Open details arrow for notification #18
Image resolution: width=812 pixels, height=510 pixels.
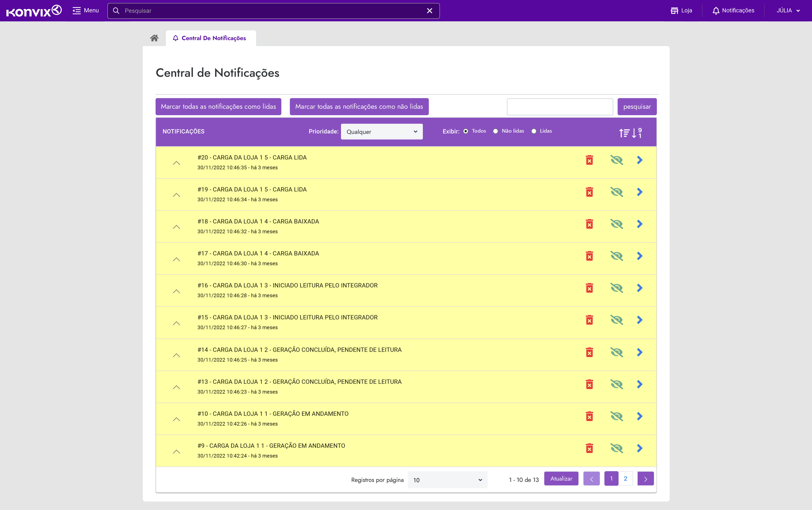tap(639, 224)
